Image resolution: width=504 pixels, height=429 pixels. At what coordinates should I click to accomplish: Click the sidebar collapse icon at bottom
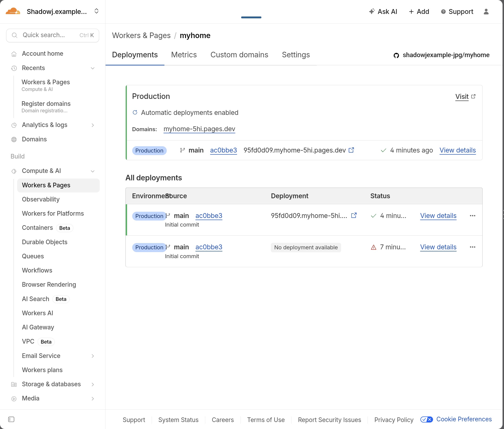click(11, 419)
